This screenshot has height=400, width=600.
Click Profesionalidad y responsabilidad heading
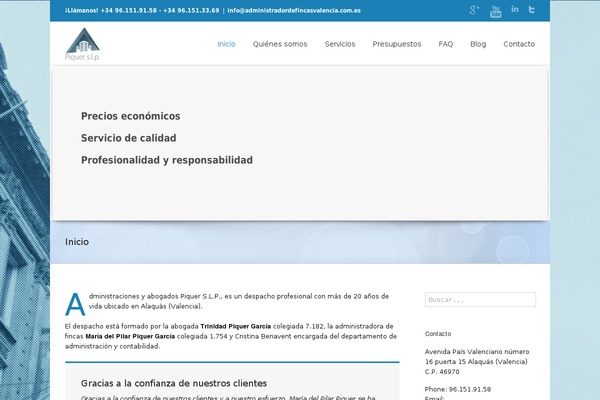click(167, 160)
